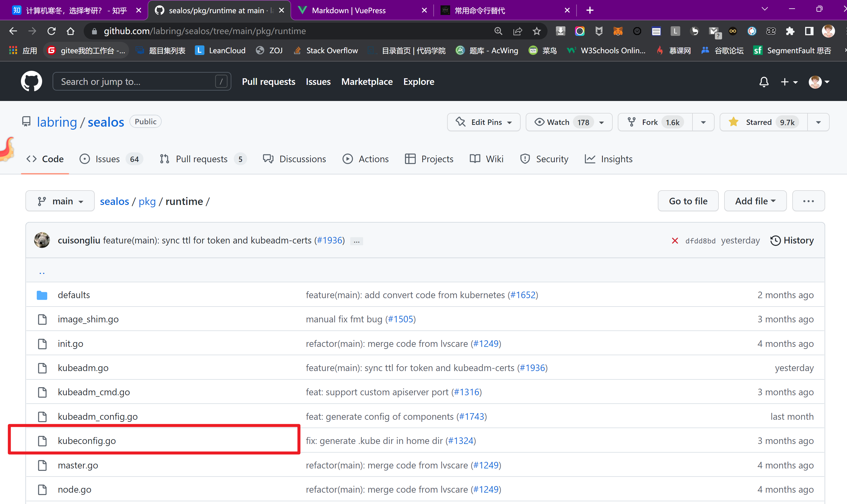
Task: Select the repository Issues tab
Action: coord(111,159)
